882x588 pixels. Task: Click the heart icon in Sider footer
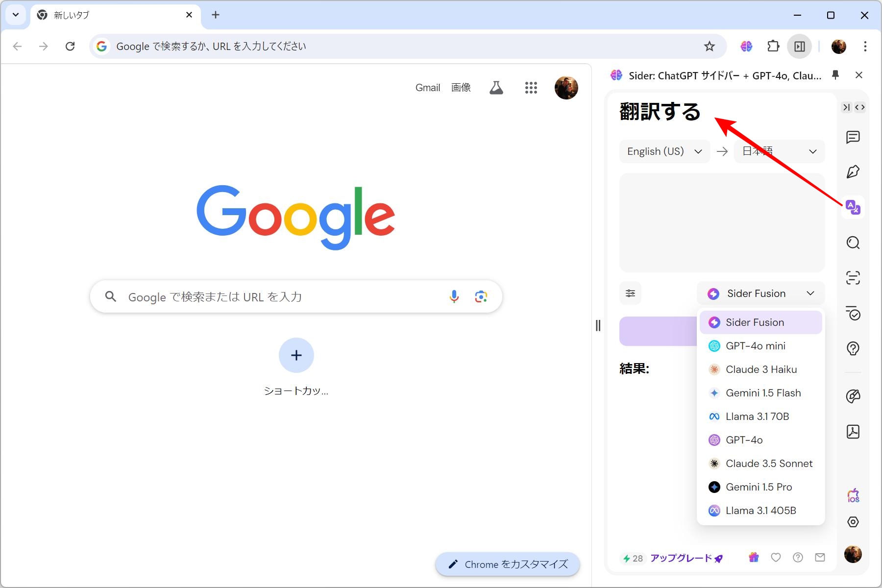[776, 557]
